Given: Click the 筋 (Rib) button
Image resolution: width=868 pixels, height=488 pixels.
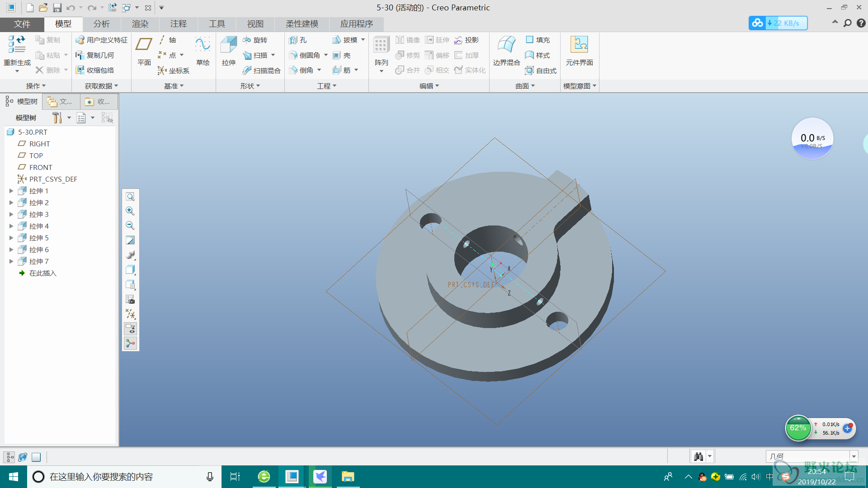Looking at the screenshot, I should [x=342, y=70].
